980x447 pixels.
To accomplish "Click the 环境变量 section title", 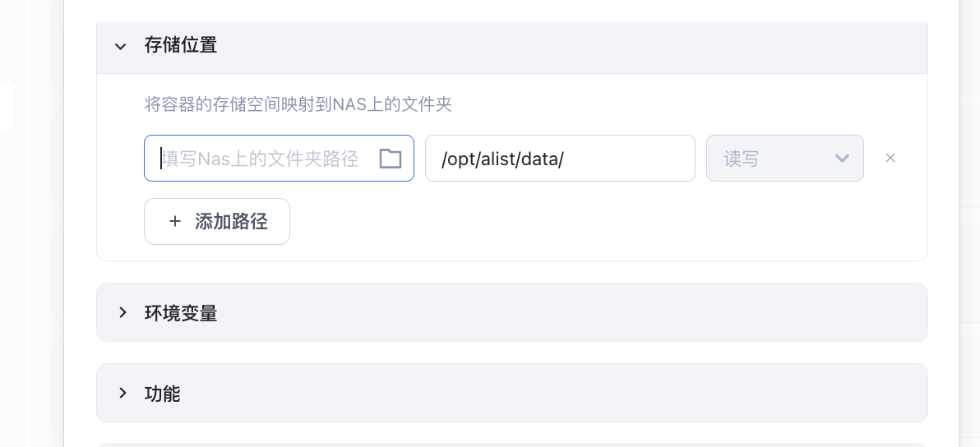I will coord(181,313).
